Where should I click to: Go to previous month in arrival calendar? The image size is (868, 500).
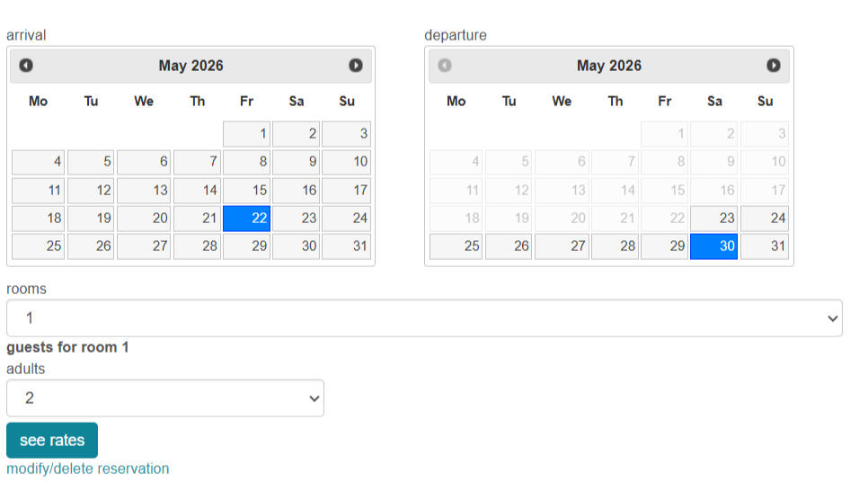tap(26, 66)
